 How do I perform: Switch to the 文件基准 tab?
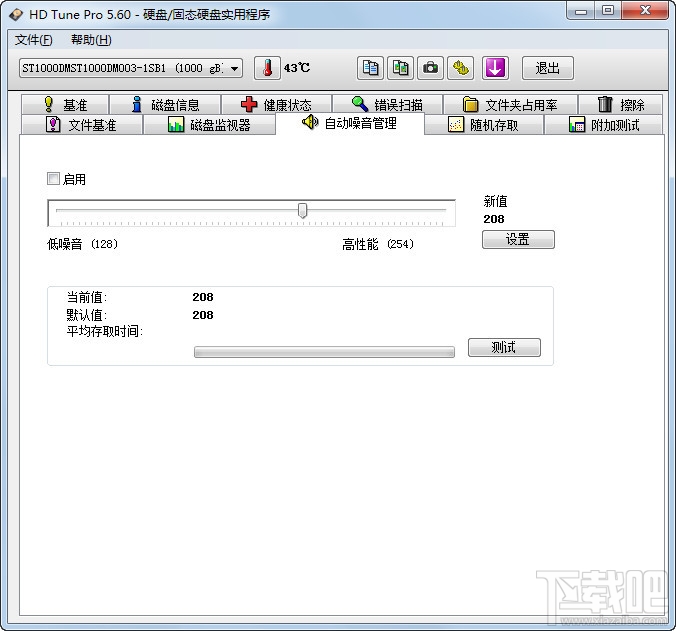click(x=81, y=125)
